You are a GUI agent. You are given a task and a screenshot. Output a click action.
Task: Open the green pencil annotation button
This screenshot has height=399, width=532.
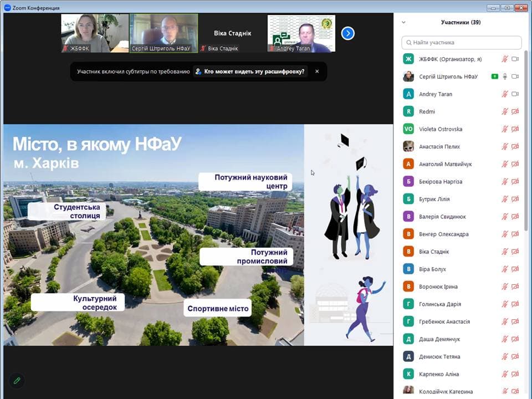[x=17, y=380]
